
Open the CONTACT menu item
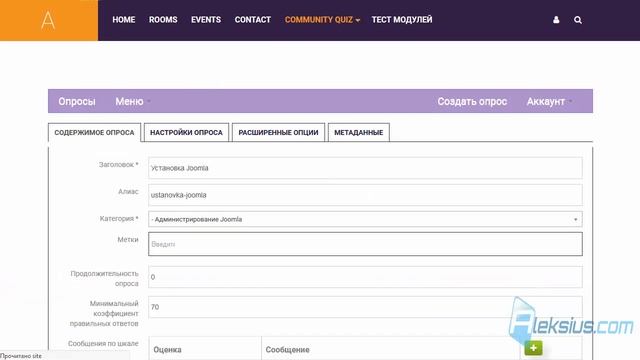coord(253,20)
